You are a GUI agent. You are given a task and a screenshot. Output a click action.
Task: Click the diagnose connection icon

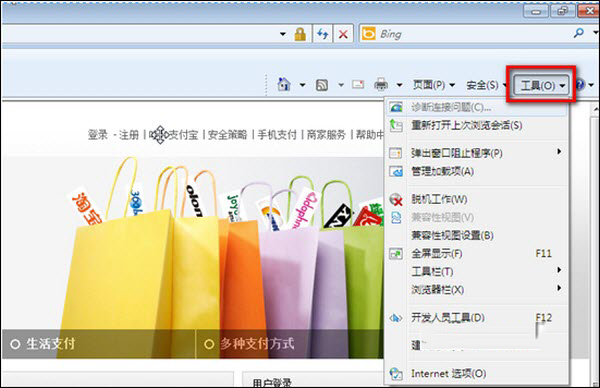396,107
